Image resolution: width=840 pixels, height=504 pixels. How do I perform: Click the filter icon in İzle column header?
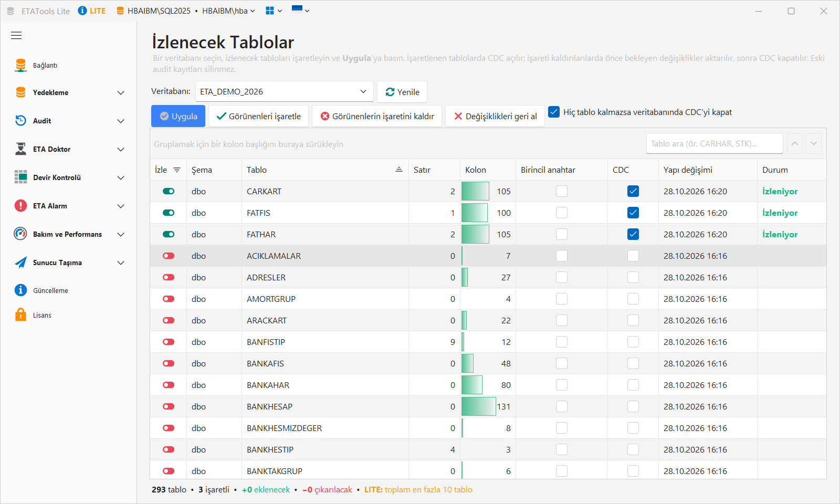[177, 170]
